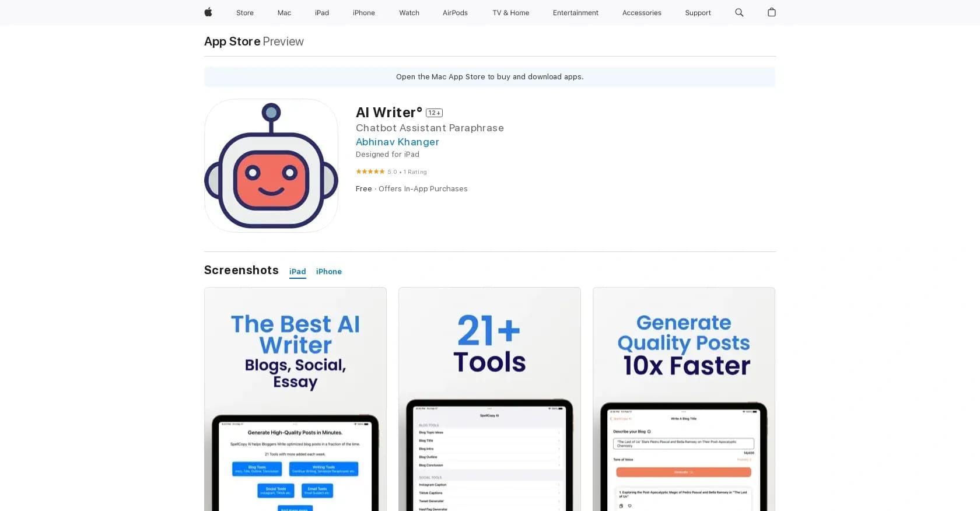Click 'Chatbot Assistant Paraphrase' subtitle
The width and height of the screenshot is (980, 511).
[x=430, y=128]
